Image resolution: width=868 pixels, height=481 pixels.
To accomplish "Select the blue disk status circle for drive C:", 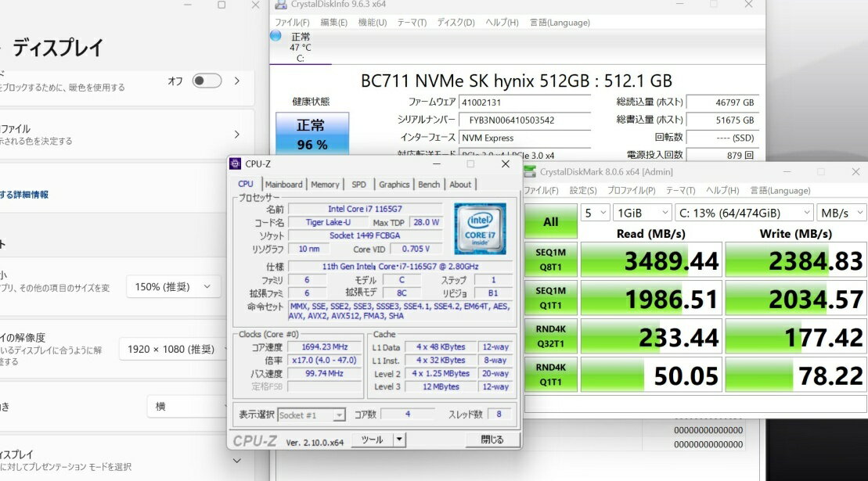I will pyautogui.click(x=276, y=36).
